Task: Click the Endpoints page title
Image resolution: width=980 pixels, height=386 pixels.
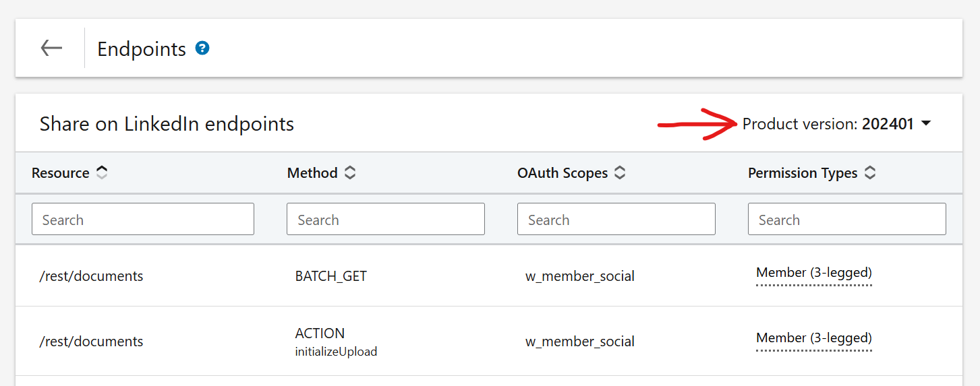Action: (x=142, y=49)
